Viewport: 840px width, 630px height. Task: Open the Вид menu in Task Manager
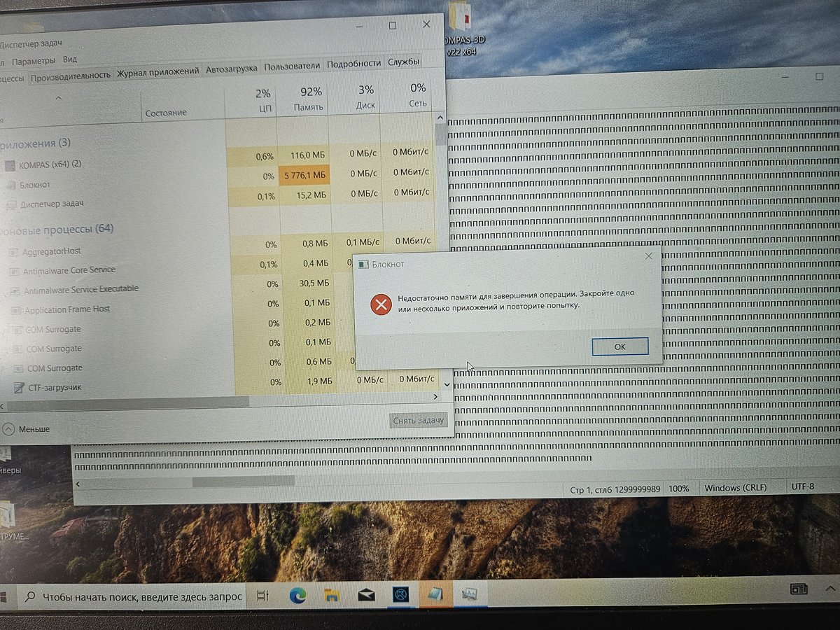(x=69, y=59)
